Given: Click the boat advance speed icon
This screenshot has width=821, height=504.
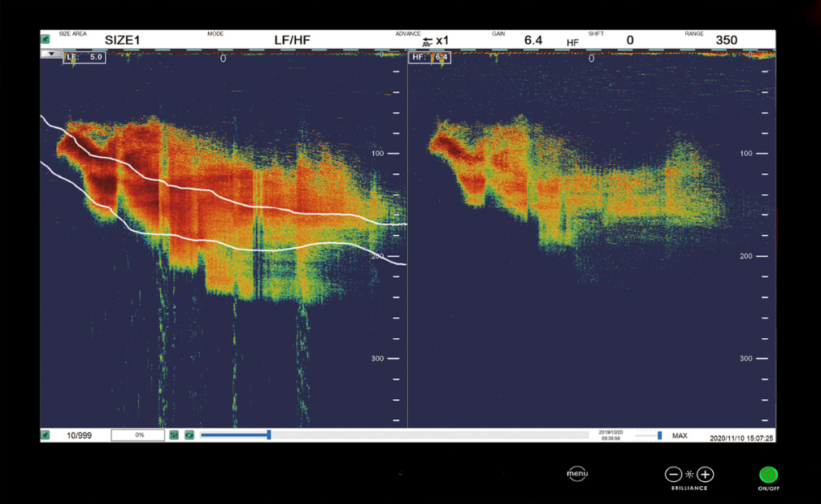Looking at the screenshot, I should pyautogui.click(x=428, y=41).
